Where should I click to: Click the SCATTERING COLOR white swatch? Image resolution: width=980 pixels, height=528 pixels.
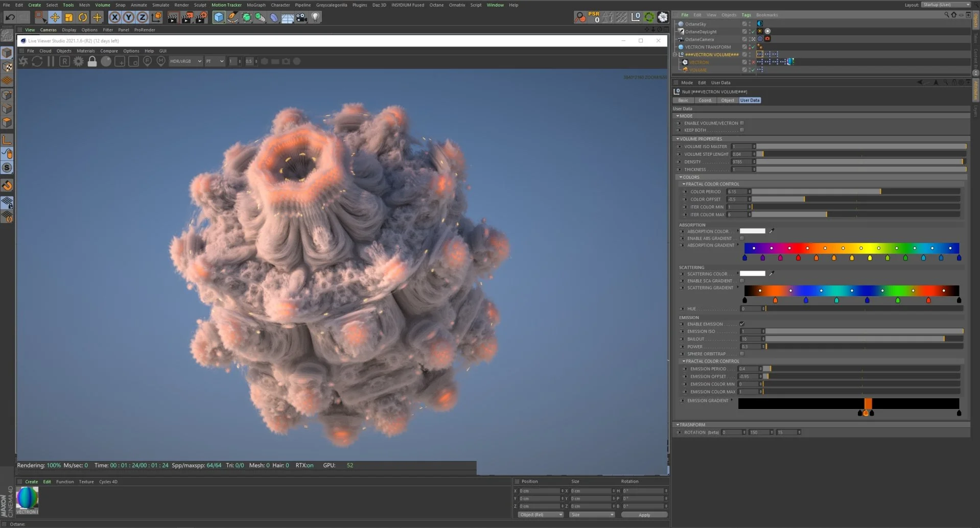(752, 274)
